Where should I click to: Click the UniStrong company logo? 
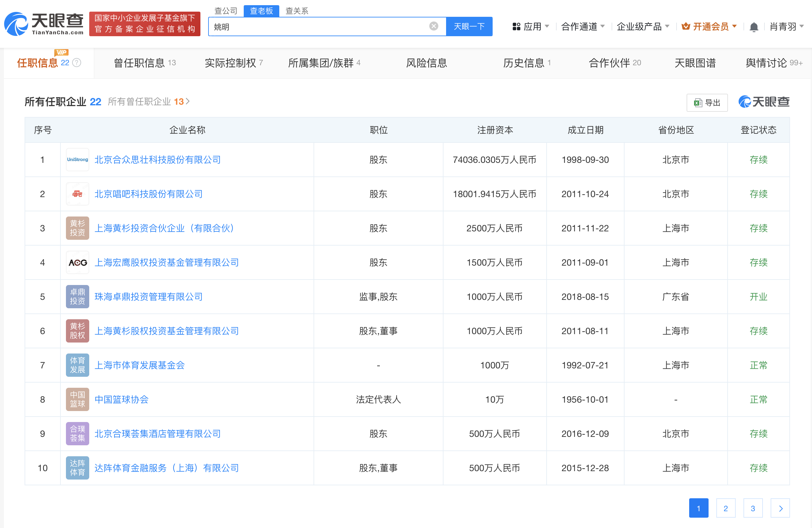(77, 159)
